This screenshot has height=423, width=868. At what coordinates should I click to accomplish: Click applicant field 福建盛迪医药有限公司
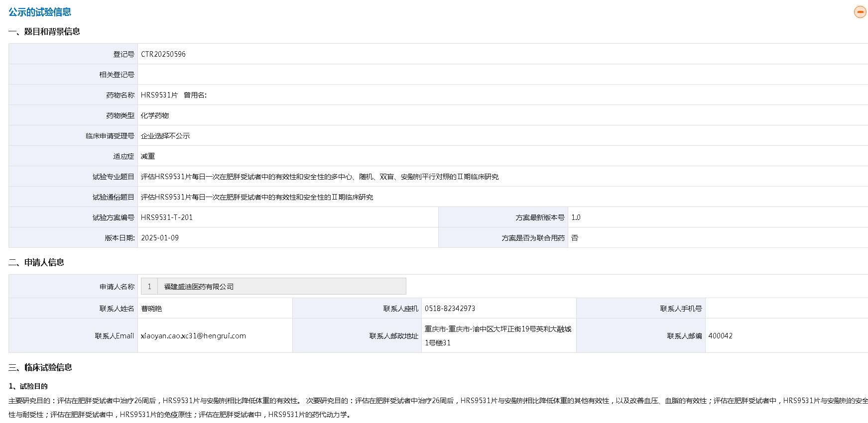point(282,286)
